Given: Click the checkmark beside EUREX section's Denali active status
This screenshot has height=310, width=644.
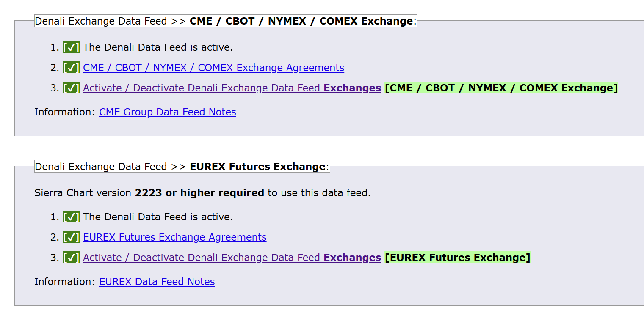Looking at the screenshot, I should [x=71, y=217].
